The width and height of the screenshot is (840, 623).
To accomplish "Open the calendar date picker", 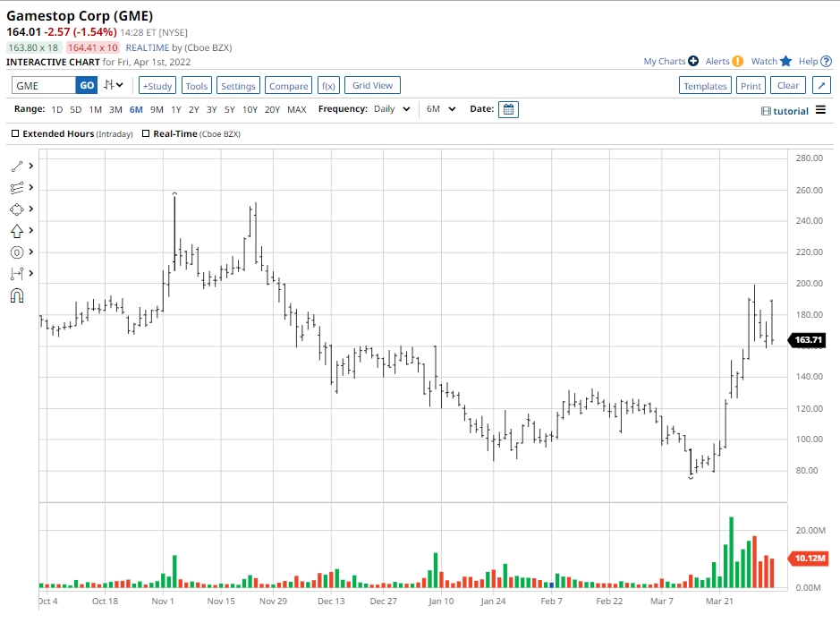I will pos(508,109).
